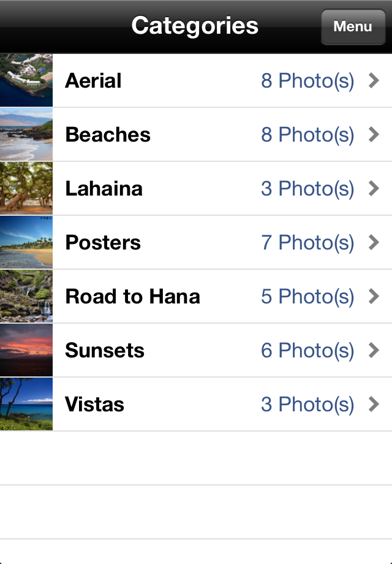Click the Vistas row chevron
Viewport: 392px width, 564px height.
pyautogui.click(x=374, y=404)
